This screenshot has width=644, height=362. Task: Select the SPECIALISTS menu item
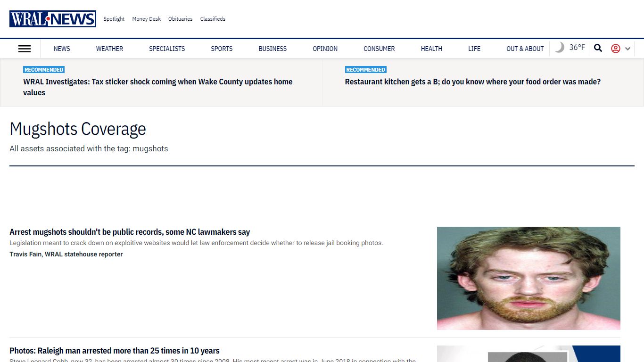(167, 49)
